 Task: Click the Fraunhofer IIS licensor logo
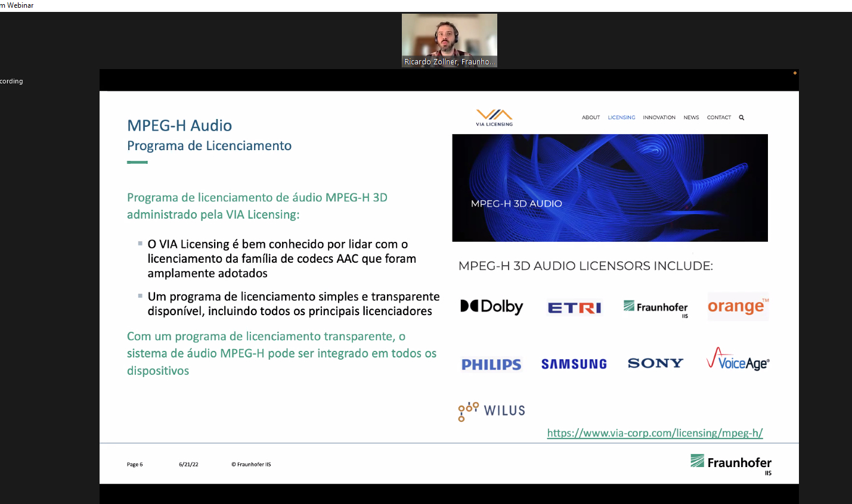tap(656, 308)
